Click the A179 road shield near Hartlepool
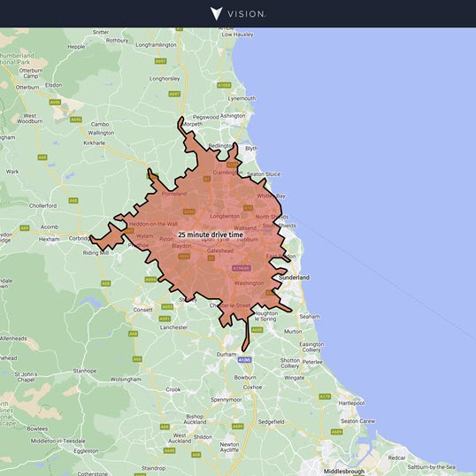 coord(325,396)
